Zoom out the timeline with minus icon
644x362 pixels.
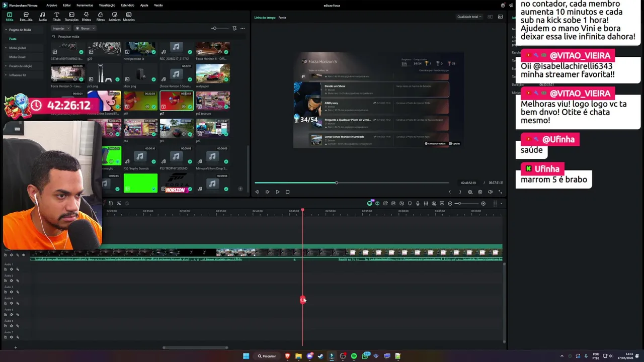[450, 204]
